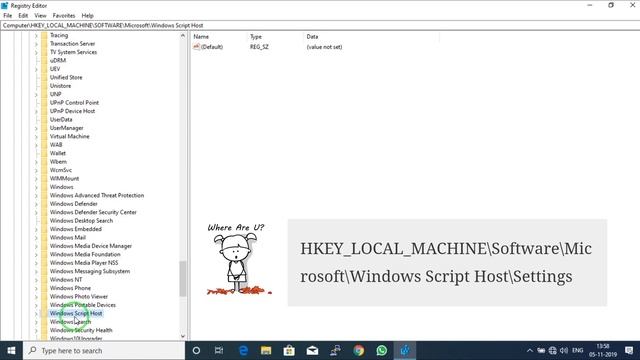Click the UEV folder icon

coord(44,69)
